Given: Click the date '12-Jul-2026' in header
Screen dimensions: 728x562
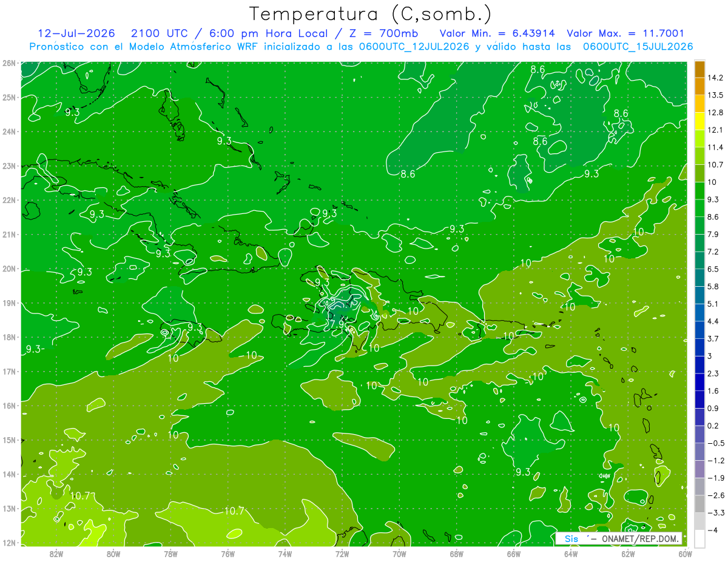Looking at the screenshot, I should click(x=76, y=33).
